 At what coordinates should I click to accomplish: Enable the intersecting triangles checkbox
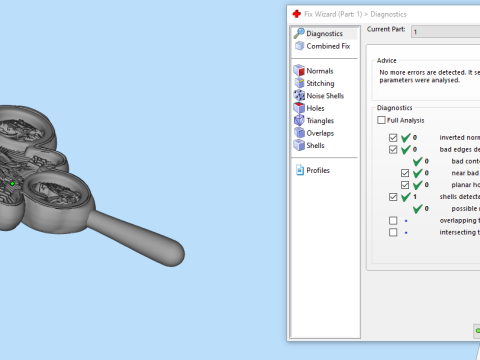tap(393, 232)
